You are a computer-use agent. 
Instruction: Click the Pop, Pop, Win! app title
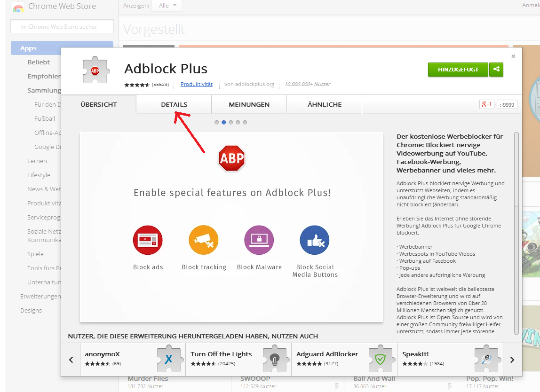click(490, 378)
